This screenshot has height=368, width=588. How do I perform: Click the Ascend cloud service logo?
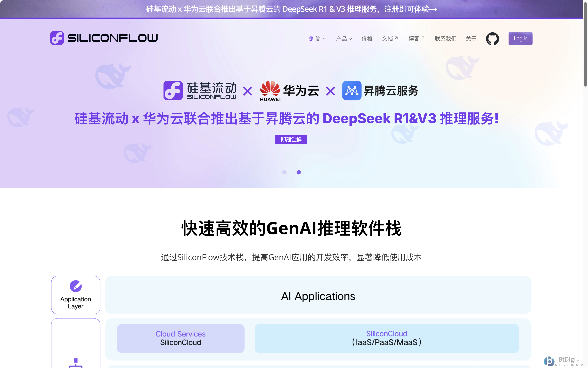pos(380,90)
